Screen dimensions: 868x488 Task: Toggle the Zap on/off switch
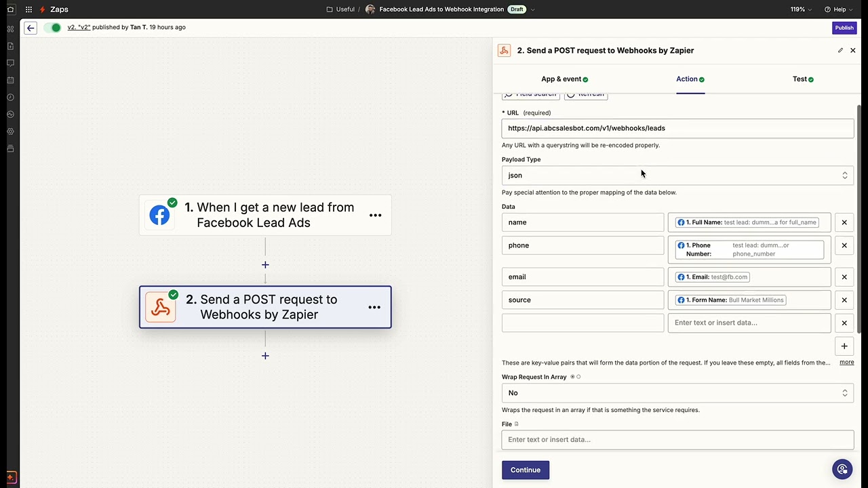[x=52, y=28]
